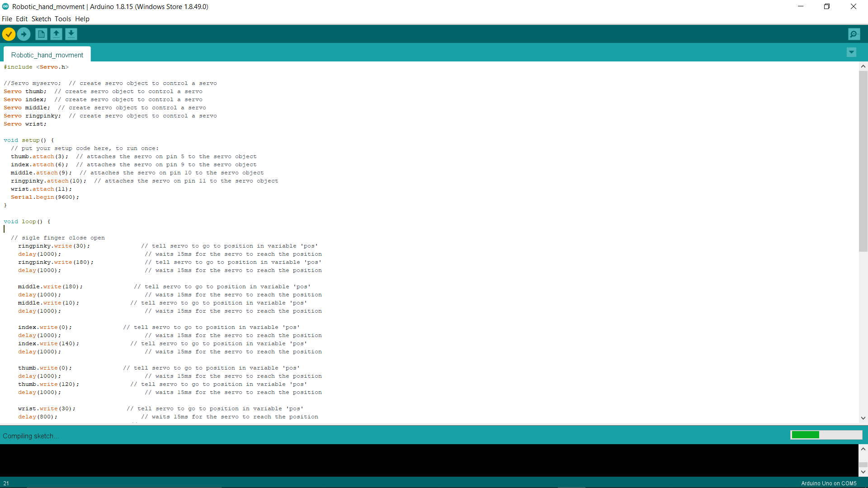Screen dimensions: 868x488
Task: Click the 'Servo thumb;' declaration
Action: [25, 91]
